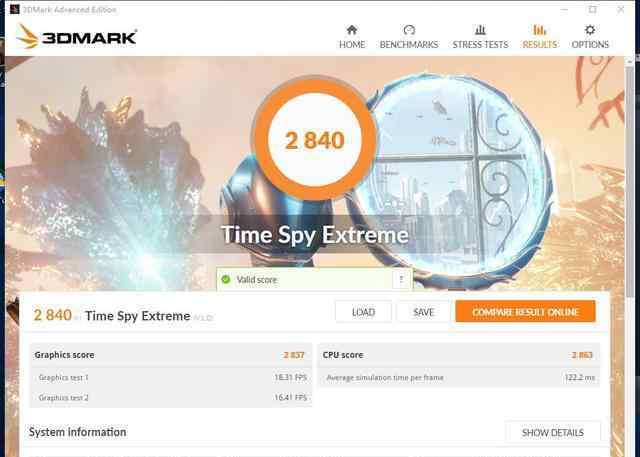Expand the Valid score details menu
Image resolution: width=640 pixels, height=457 pixels.
pyautogui.click(x=401, y=280)
